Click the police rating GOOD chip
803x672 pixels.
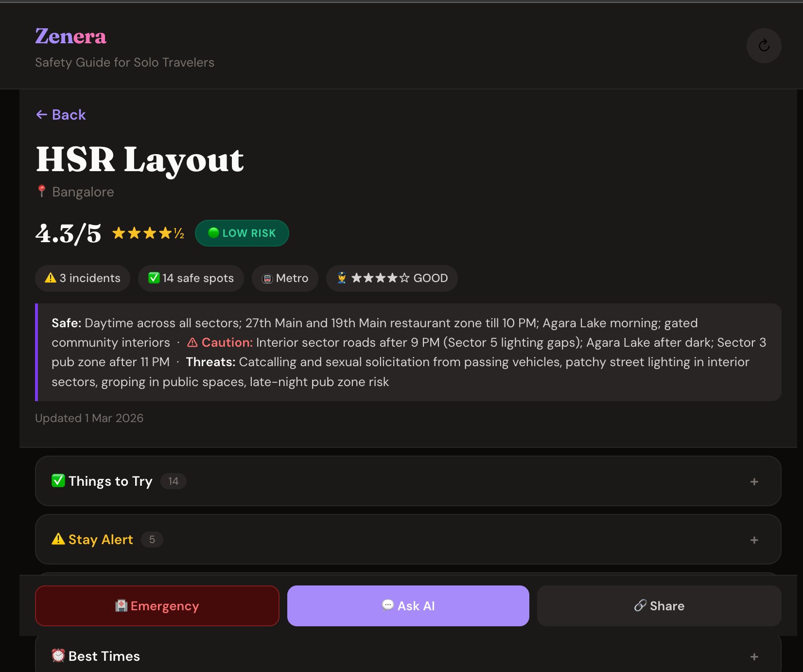(x=392, y=278)
